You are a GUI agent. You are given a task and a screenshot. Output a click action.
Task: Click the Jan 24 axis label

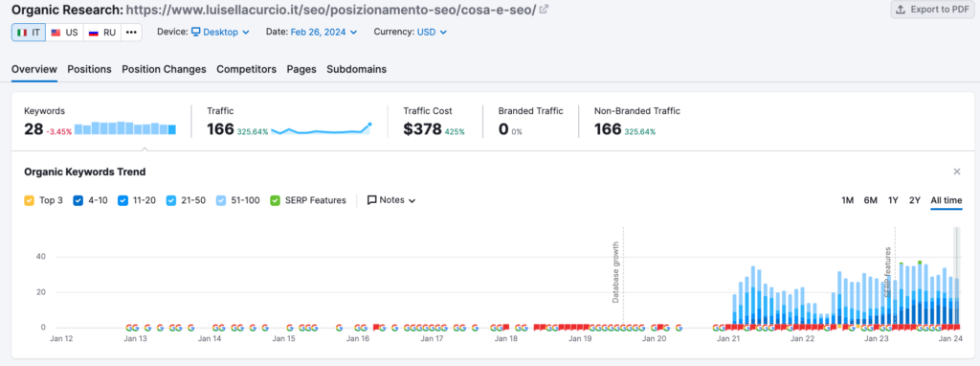coord(950,338)
